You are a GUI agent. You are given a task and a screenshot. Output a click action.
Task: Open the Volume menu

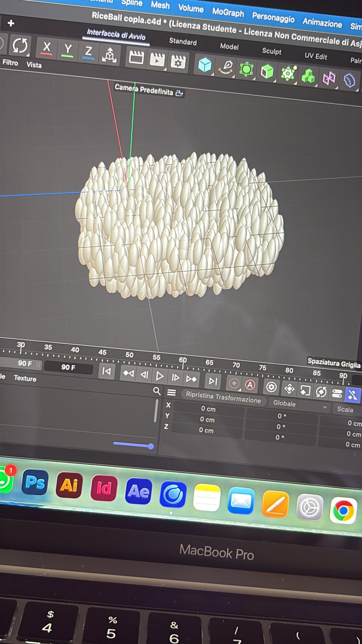click(x=191, y=8)
